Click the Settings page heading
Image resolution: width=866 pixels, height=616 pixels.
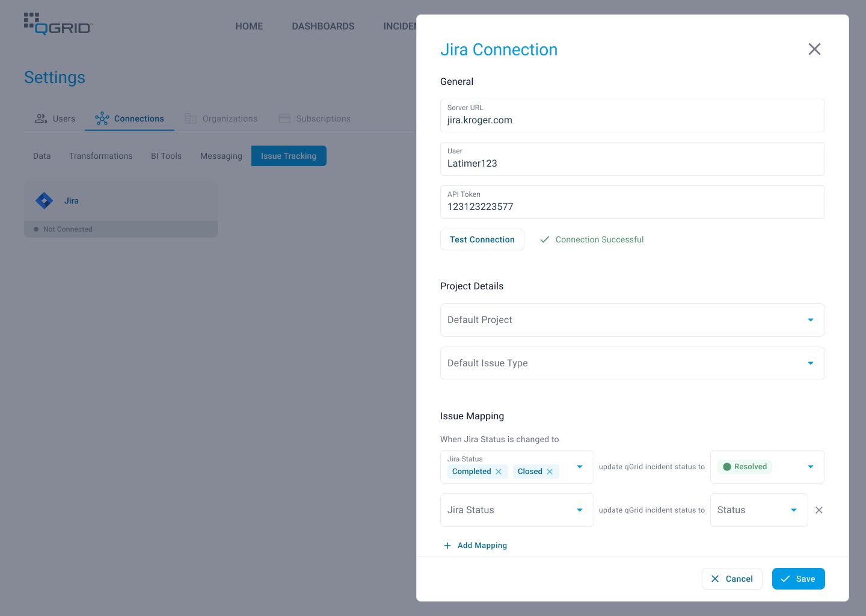(55, 78)
